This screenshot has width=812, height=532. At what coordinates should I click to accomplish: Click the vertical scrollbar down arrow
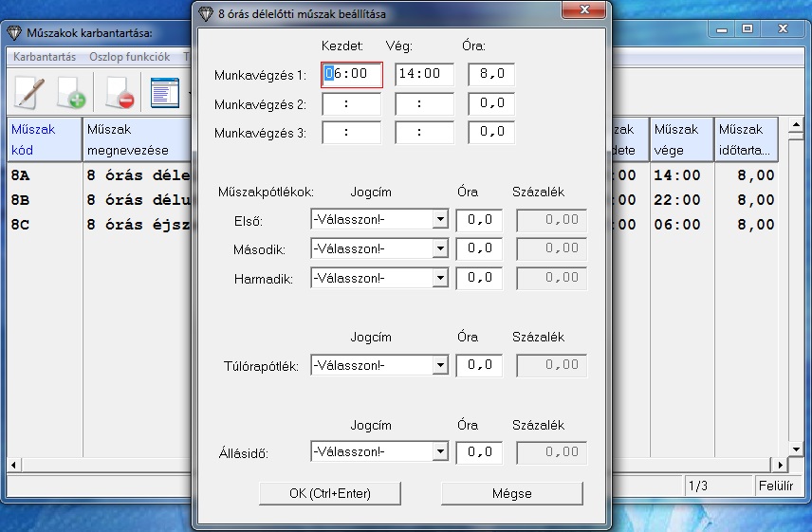coord(795,448)
